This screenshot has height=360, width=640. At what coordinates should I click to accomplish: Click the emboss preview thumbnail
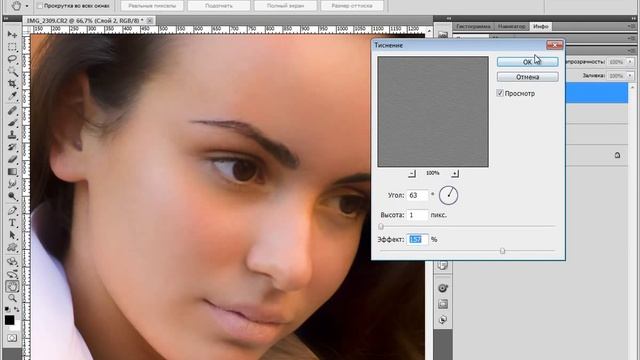[433, 112]
